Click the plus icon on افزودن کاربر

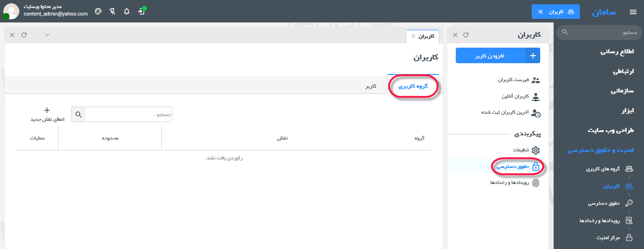533,56
